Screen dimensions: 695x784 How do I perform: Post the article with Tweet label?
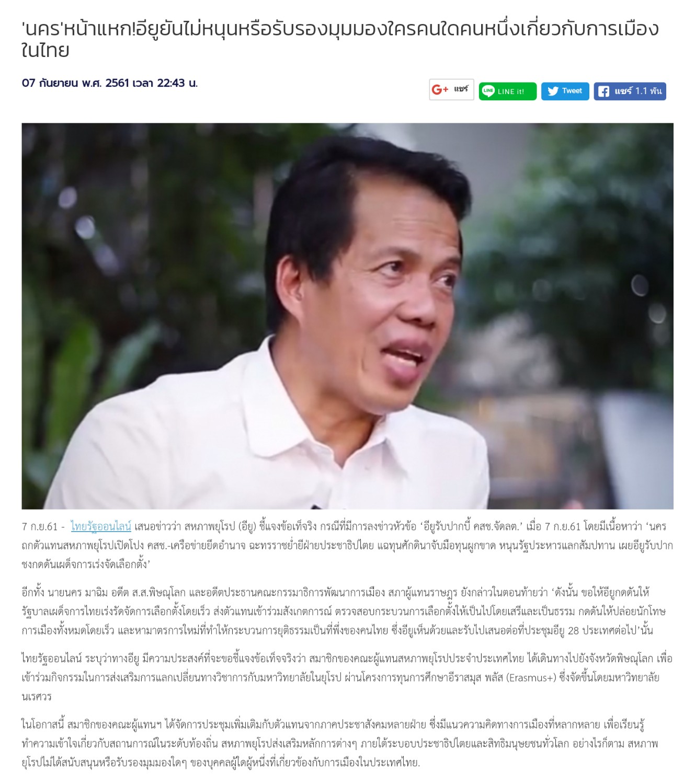tap(572, 91)
